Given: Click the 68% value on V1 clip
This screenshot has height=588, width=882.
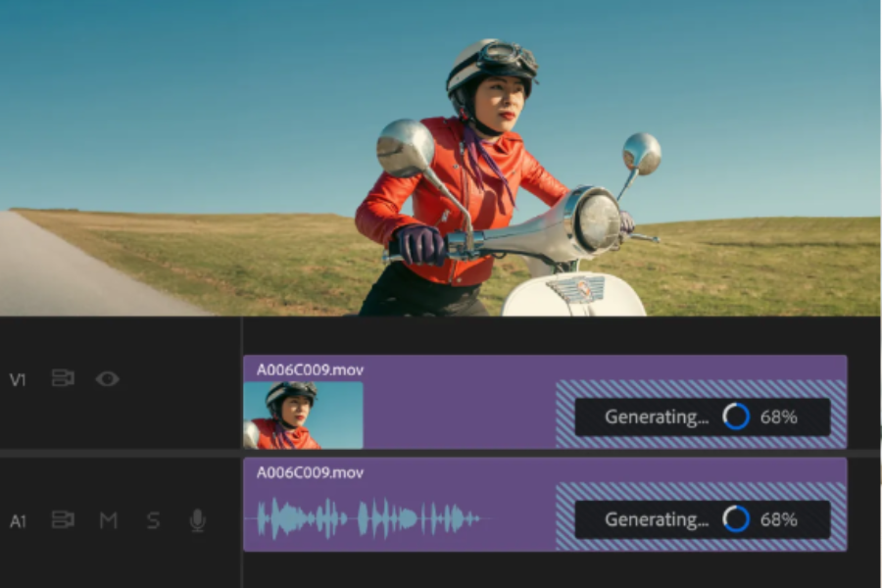Looking at the screenshot, I should (778, 417).
